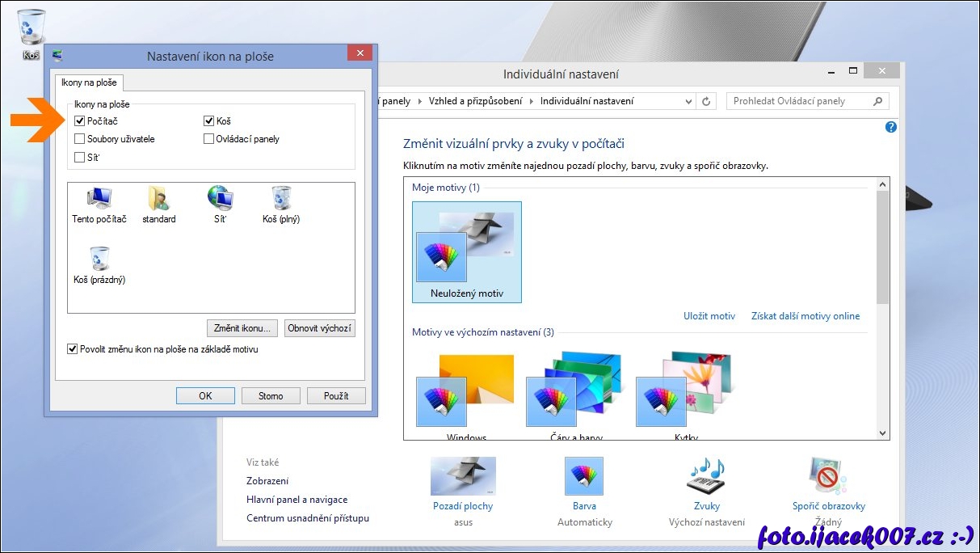Select the Koš (plný) icon

[x=281, y=199]
